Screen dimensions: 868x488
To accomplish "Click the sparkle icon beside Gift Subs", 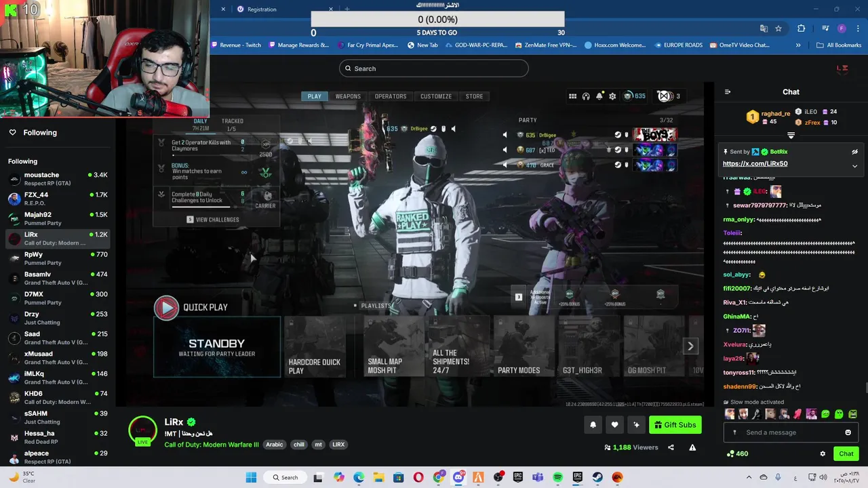I will coord(636,425).
